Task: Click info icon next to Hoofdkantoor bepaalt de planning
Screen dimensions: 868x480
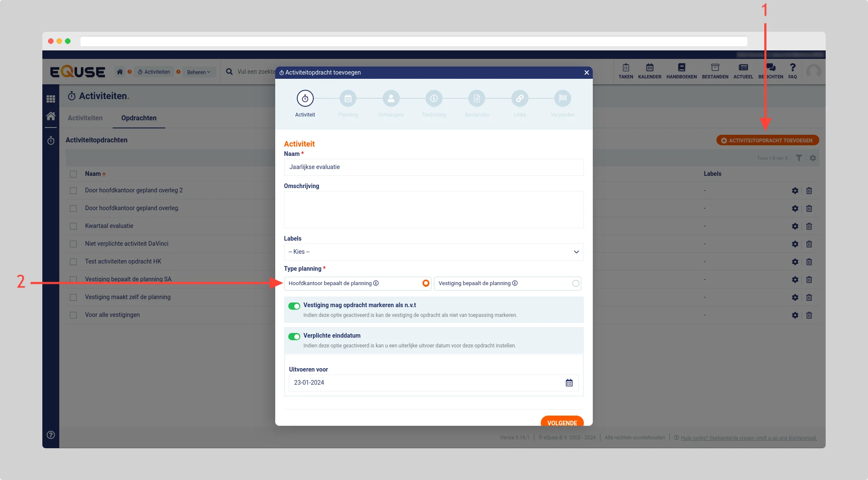Action: tap(376, 283)
